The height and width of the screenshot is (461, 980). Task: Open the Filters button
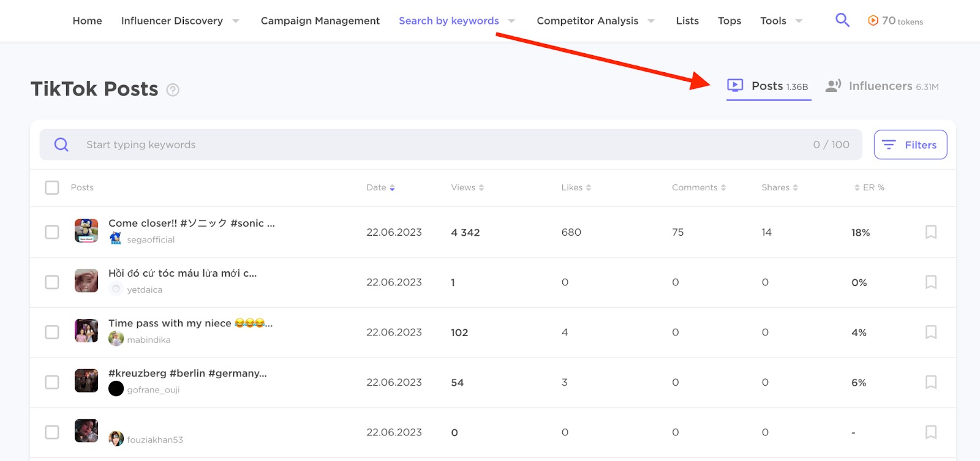tap(910, 144)
